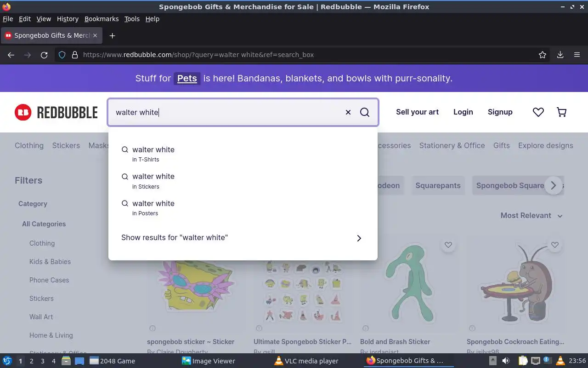Go to Signup page
This screenshot has width=588, height=368.
tap(500, 112)
